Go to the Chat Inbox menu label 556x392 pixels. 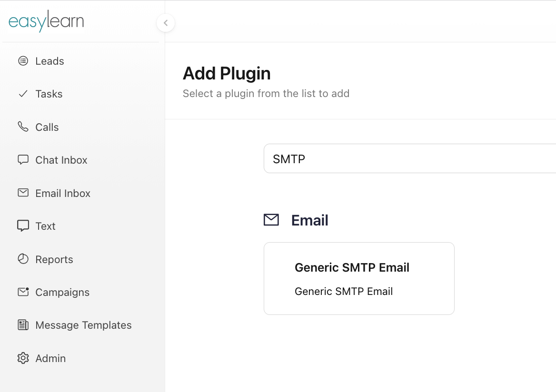point(61,160)
